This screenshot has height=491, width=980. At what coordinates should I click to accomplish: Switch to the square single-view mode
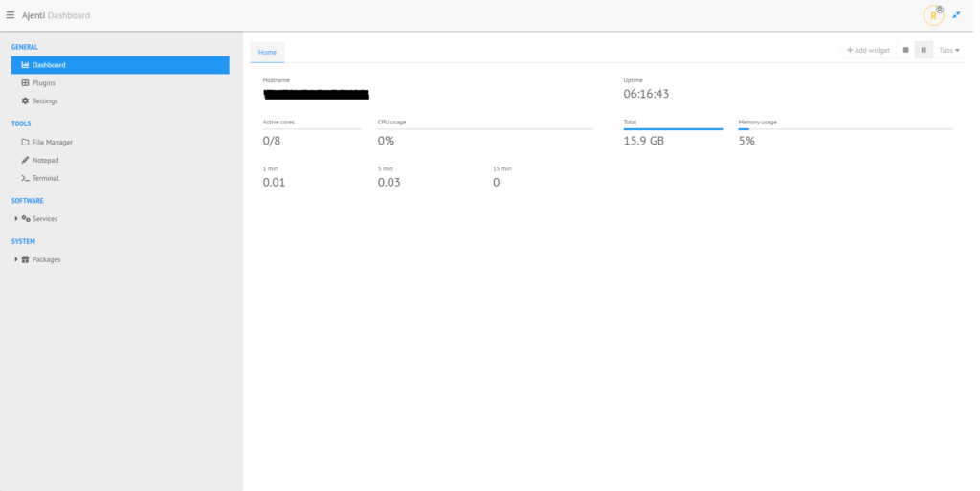pos(905,50)
